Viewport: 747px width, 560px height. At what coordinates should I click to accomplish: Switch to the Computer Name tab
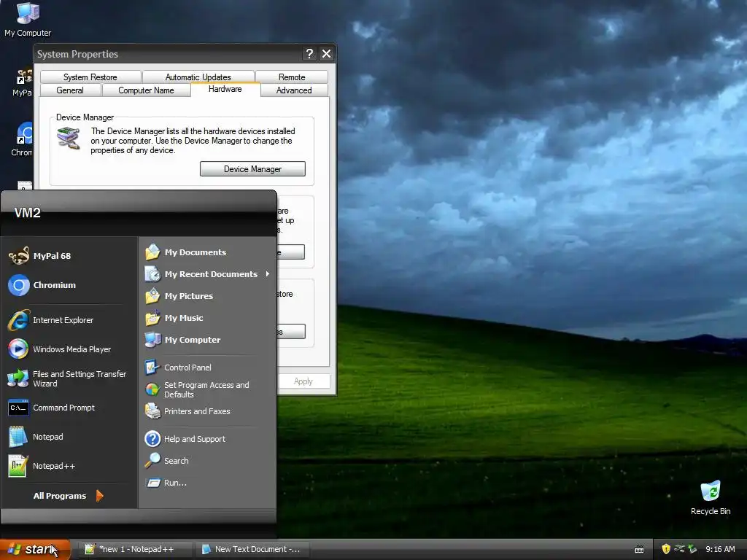click(x=146, y=90)
